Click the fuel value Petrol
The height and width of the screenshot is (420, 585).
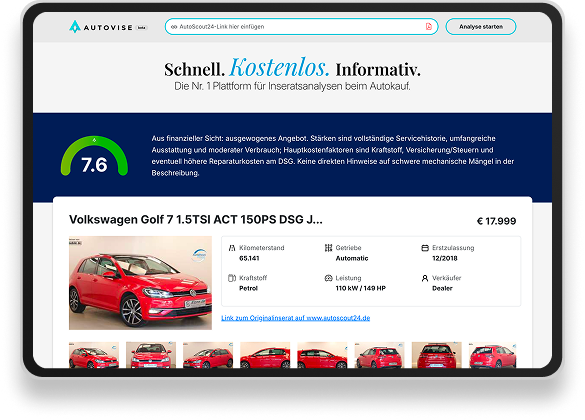(248, 288)
